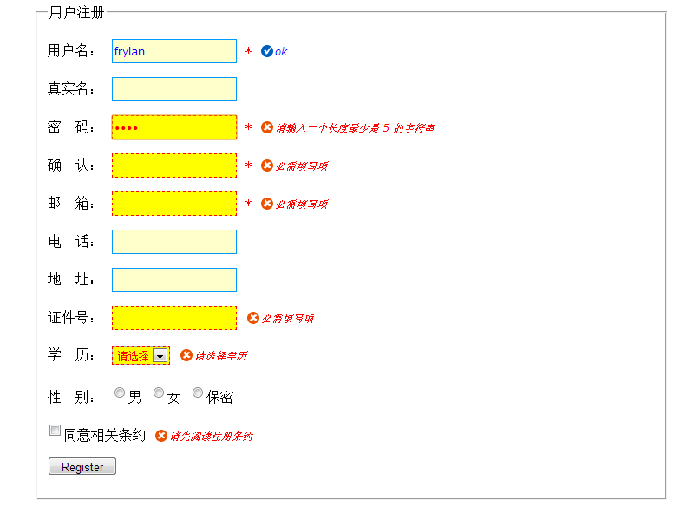
Task: Click the 同意相关条约 checkbox label text
Action: (104, 435)
